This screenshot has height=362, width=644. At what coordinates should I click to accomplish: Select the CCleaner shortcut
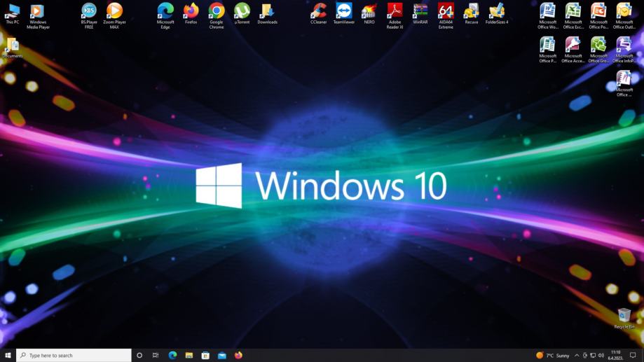point(318,14)
